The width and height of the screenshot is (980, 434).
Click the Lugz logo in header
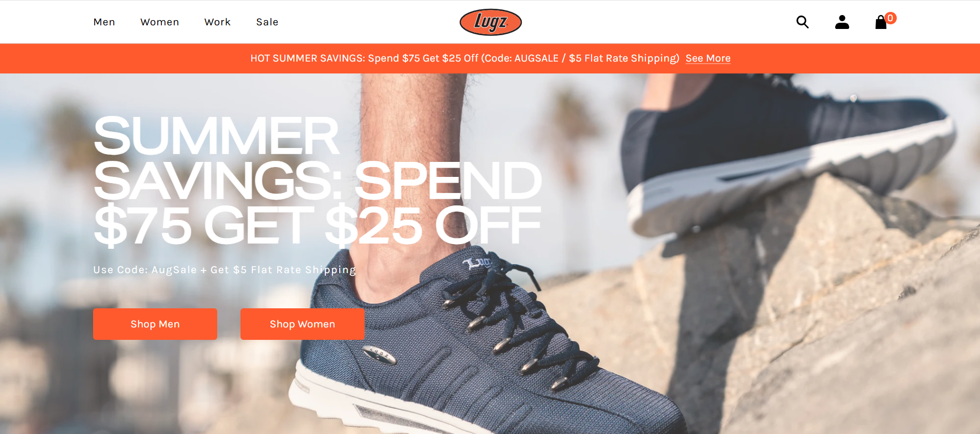[x=490, y=22]
